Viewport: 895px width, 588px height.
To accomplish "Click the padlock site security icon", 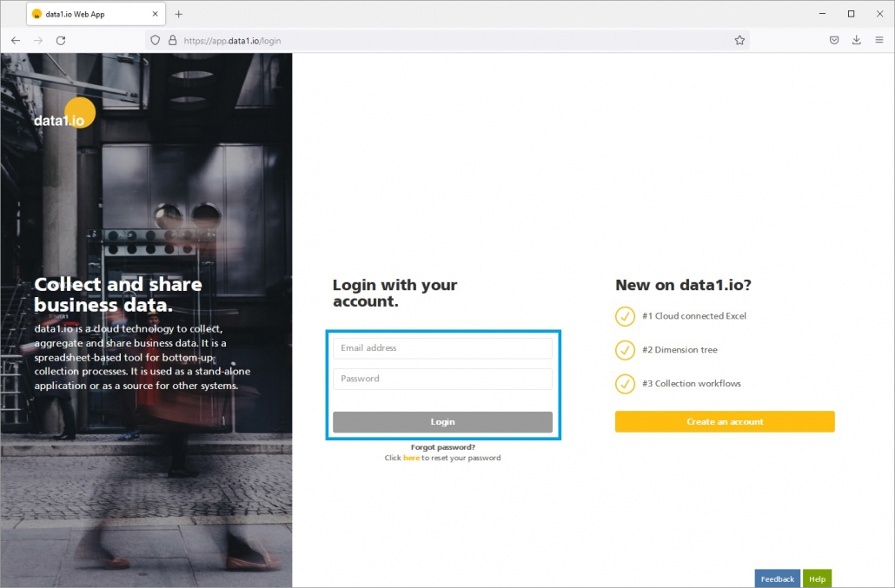I will pos(172,41).
